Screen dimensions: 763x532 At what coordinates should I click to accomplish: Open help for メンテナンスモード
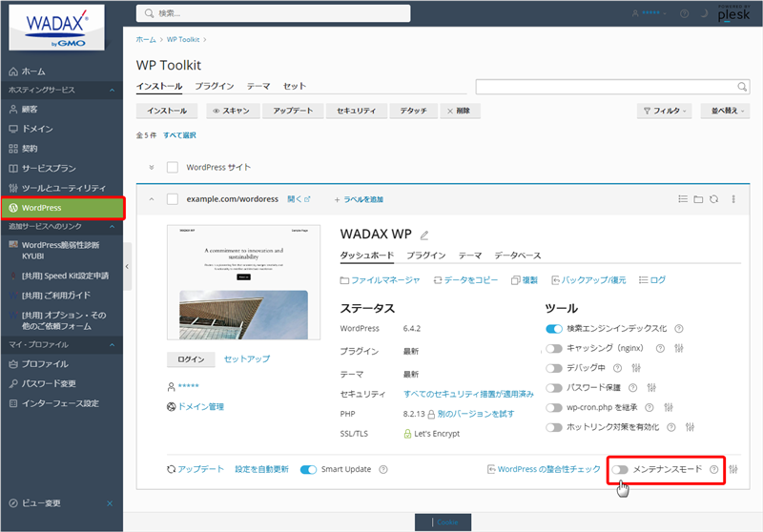pyautogui.click(x=713, y=469)
